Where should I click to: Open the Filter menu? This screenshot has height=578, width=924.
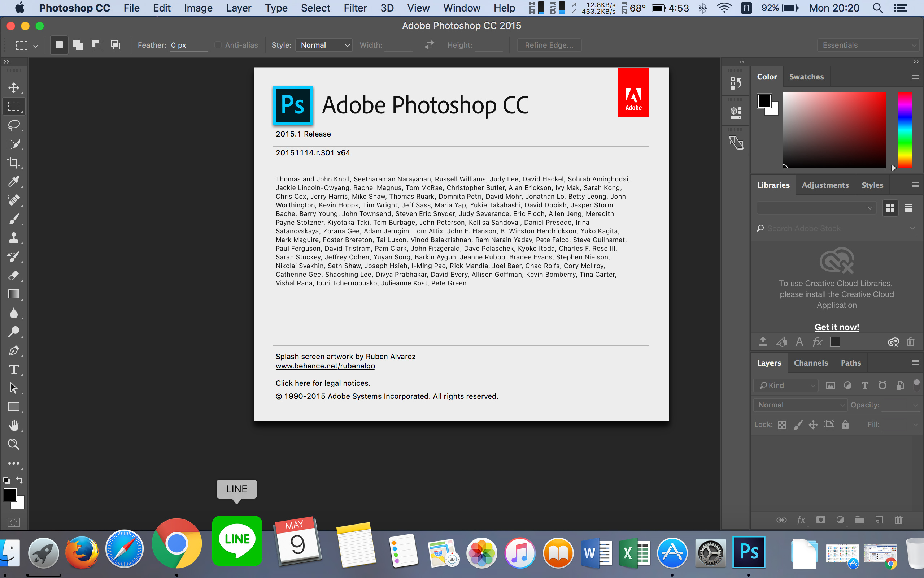355,8
